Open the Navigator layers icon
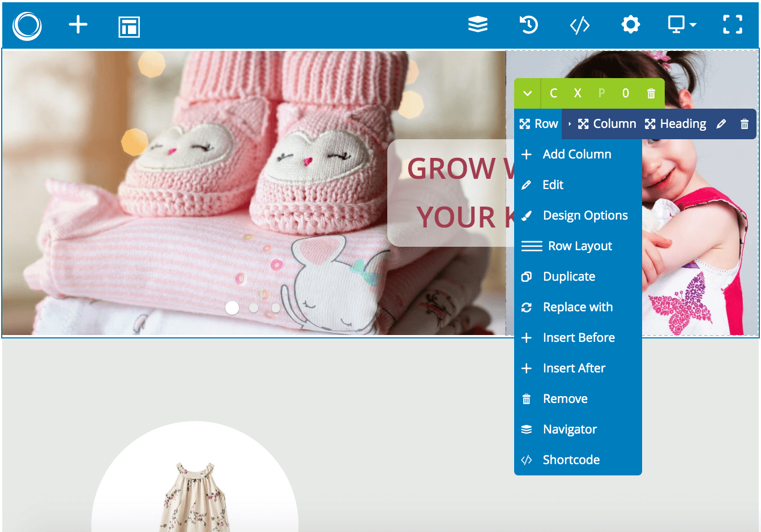 point(478,25)
